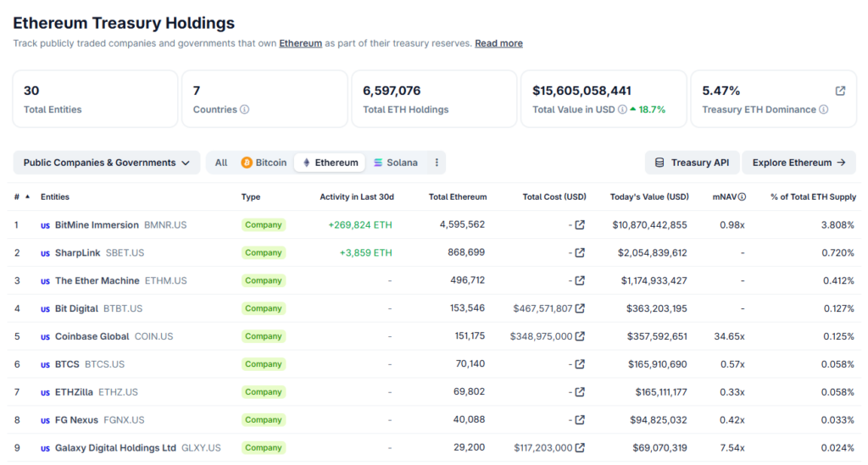
Task: Click the Bitcoin coin icon in filter tabs
Action: (x=247, y=163)
